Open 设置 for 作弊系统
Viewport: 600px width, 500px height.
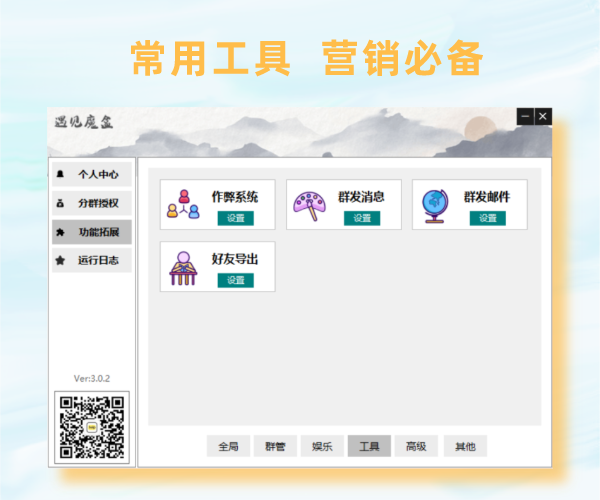236,218
